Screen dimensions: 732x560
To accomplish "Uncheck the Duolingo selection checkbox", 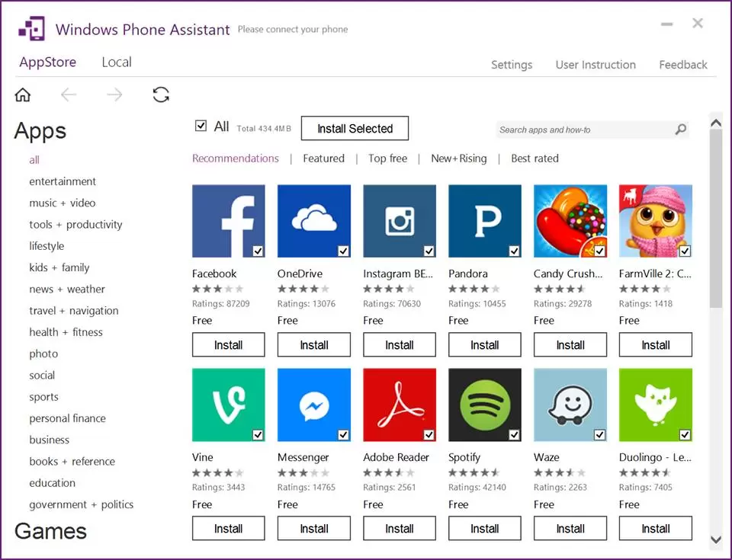I will click(685, 435).
